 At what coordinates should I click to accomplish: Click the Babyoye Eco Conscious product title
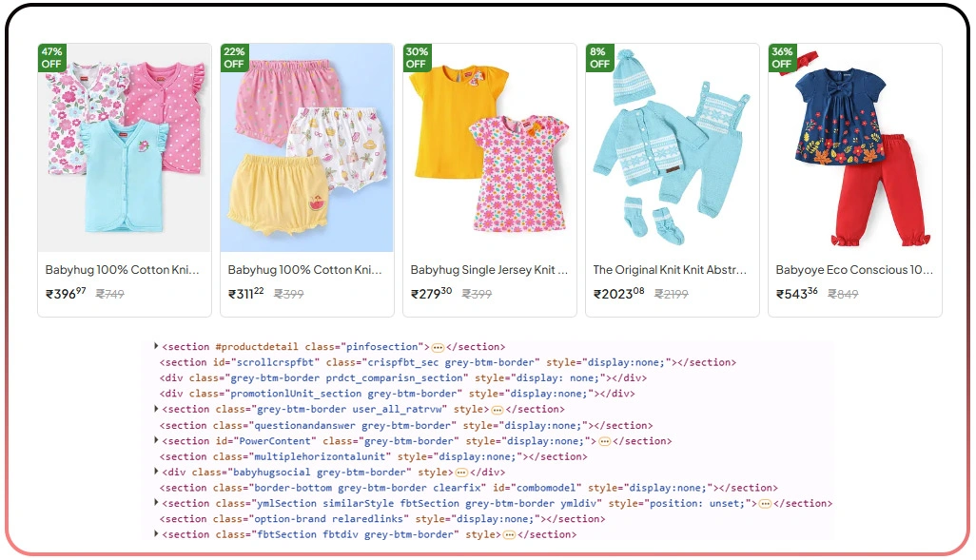coord(852,270)
